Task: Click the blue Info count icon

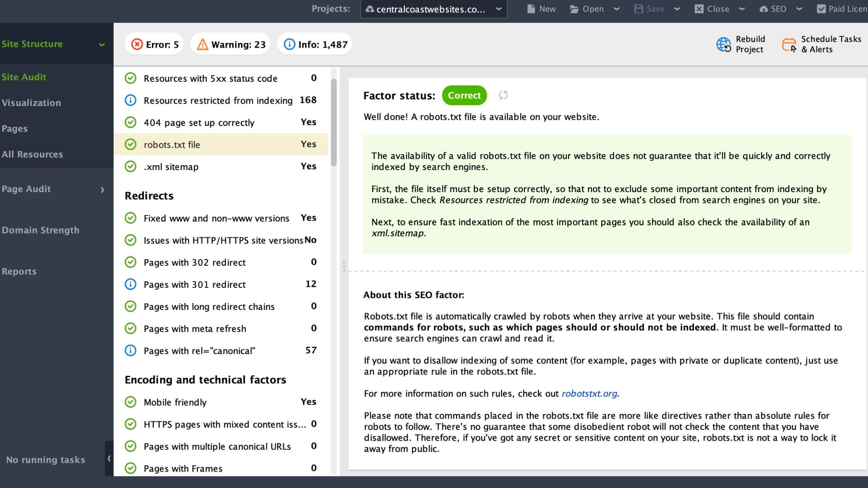Action: pyautogui.click(x=289, y=45)
